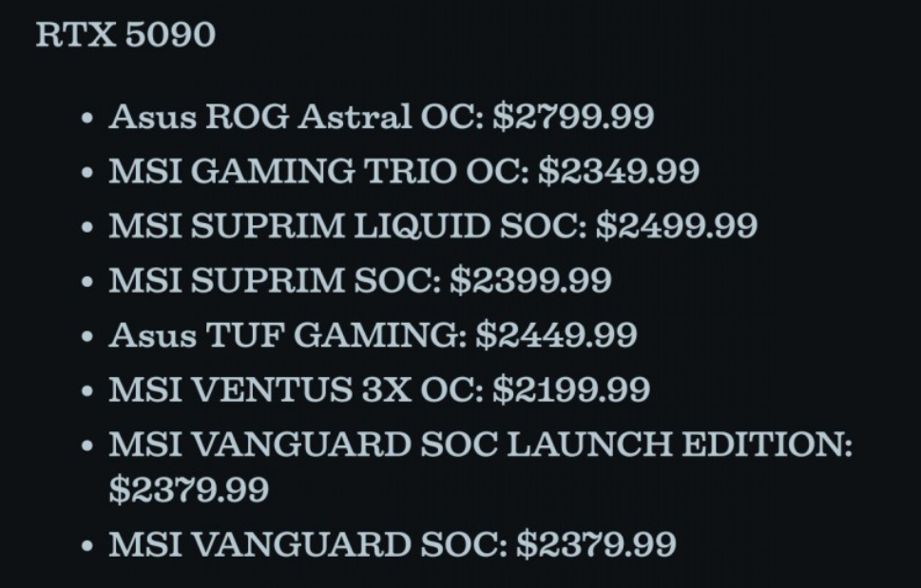This screenshot has height=588, width=921.
Task: Click the bullet before Asus TUF GAMING
Action: [88, 337]
